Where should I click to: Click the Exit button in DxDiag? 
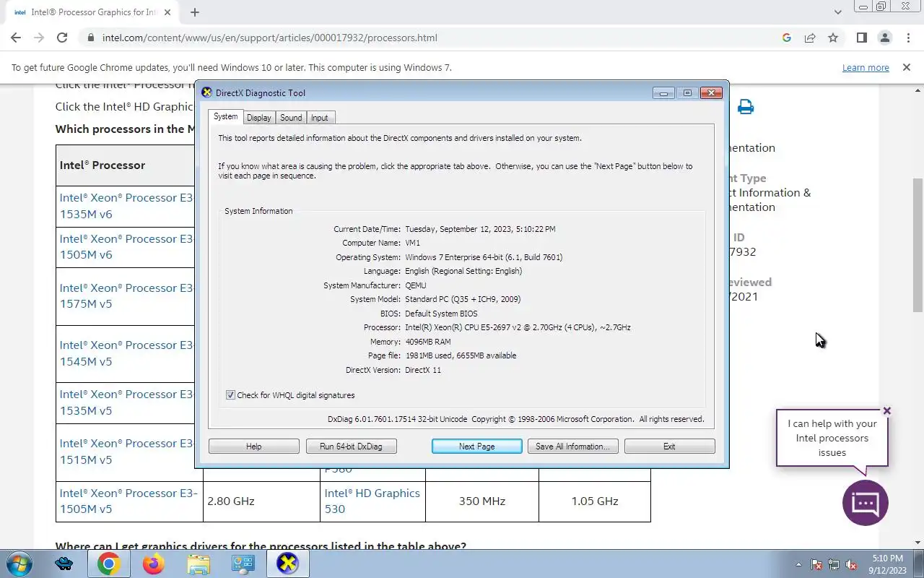[x=669, y=447]
